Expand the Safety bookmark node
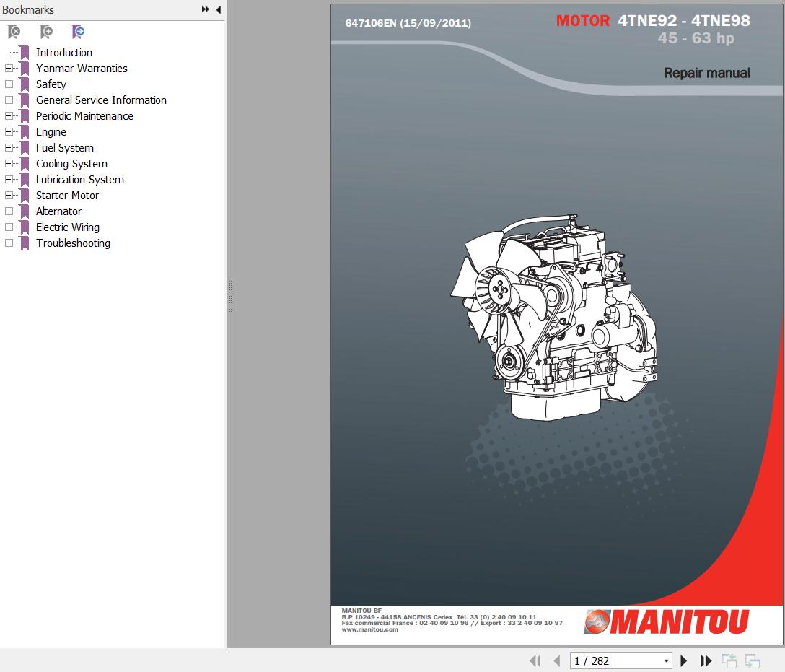The image size is (785, 672). (9, 84)
